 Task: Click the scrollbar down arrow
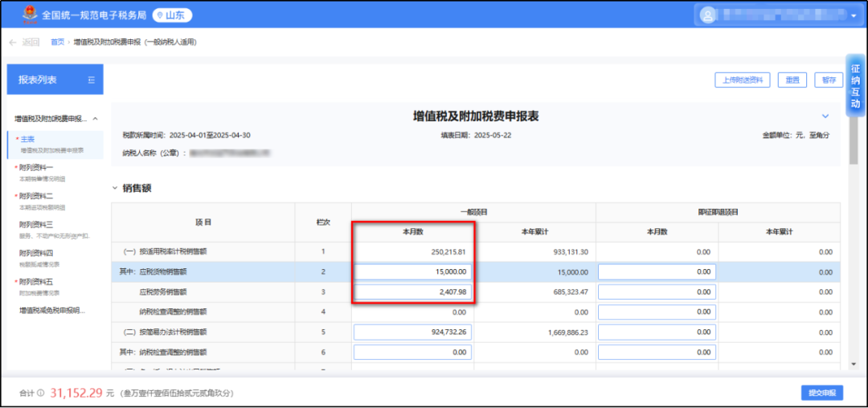click(x=853, y=364)
